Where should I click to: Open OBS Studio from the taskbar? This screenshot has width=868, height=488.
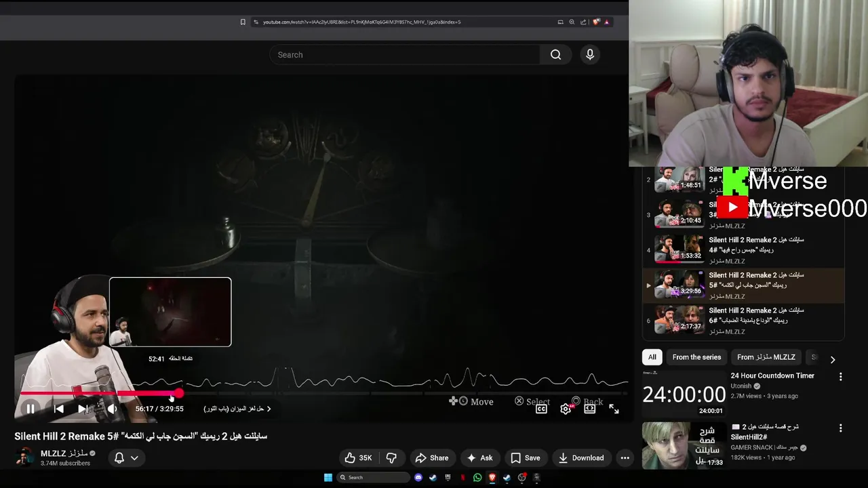pyautogui.click(x=522, y=477)
